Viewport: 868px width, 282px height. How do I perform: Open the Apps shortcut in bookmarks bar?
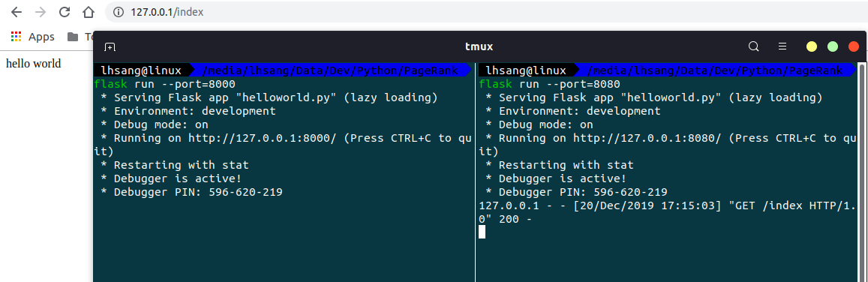(33, 37)
